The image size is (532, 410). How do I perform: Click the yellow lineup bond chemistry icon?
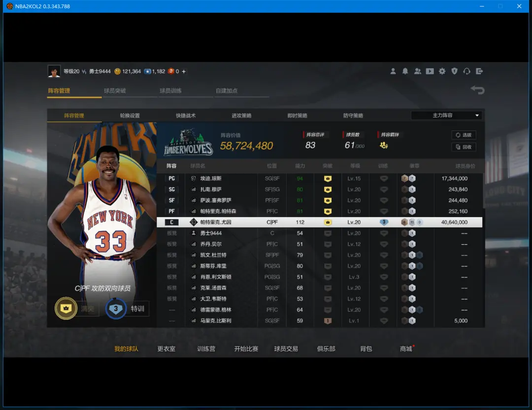tap(384, 145)
